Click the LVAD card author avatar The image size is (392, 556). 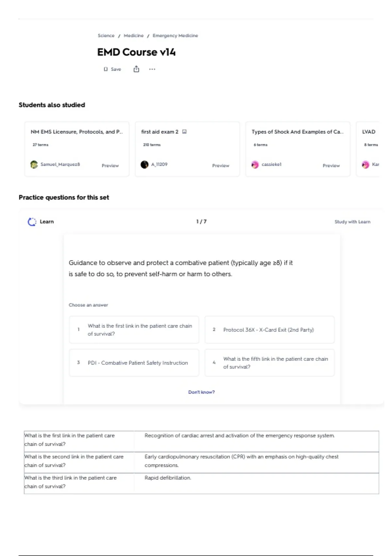pos(365,165)
